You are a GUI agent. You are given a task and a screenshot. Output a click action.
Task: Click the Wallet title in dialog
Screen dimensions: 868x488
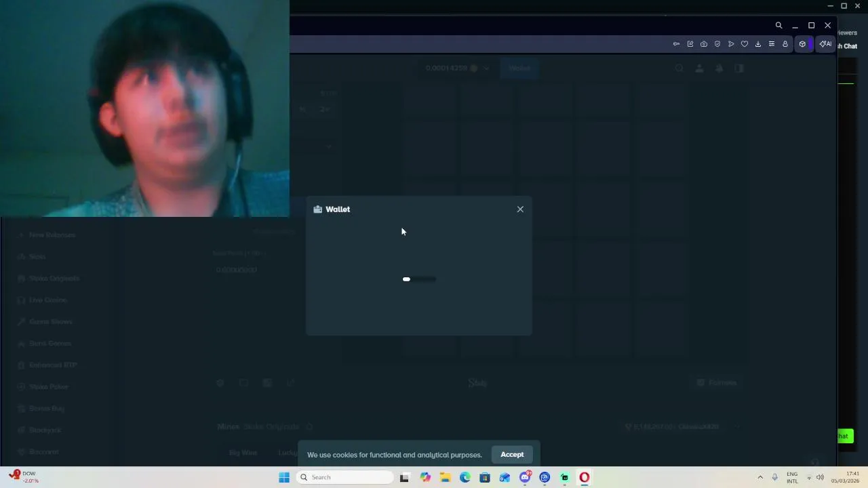click(338, 209)
